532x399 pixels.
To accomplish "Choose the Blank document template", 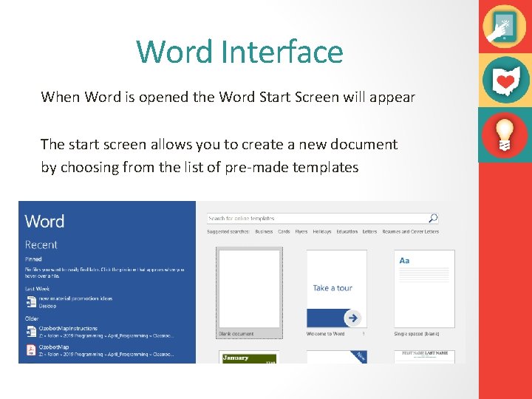I will pyautogui.click(x=249, y=293).
